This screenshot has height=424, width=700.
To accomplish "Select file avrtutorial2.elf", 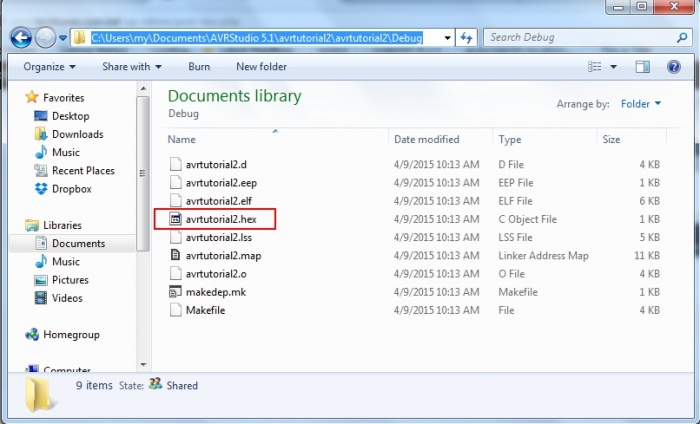I will (219, 201).
